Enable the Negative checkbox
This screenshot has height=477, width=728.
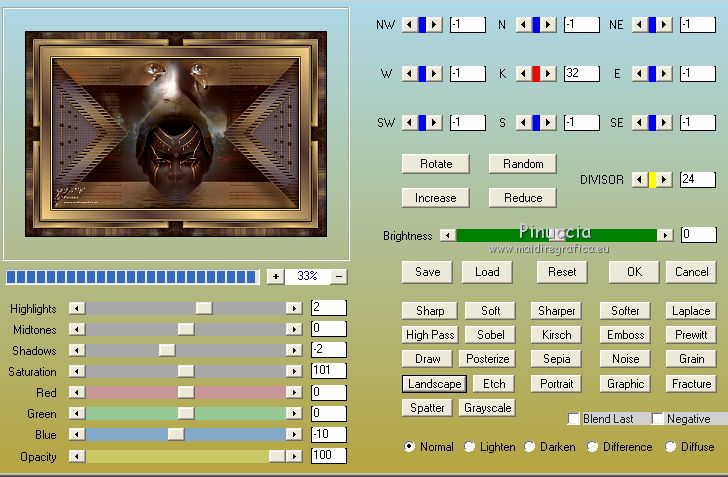click(x=658, y=419)
